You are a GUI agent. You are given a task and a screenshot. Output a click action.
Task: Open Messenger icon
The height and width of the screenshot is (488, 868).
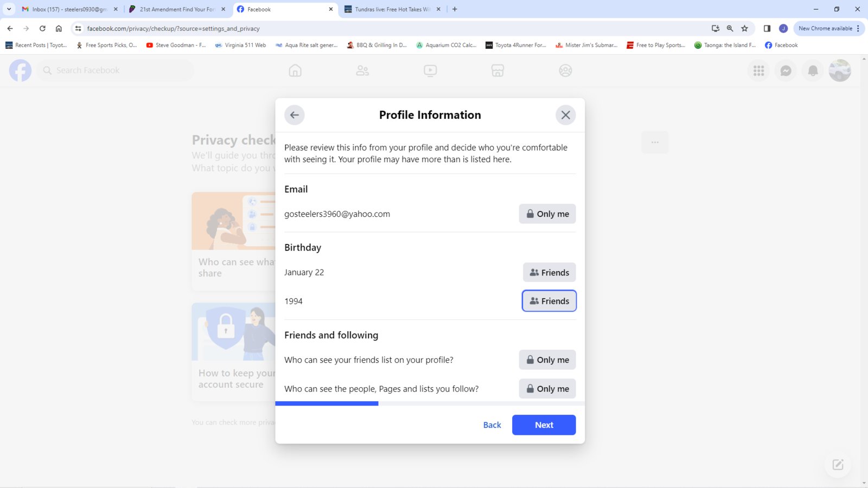click(x=786, y=70)
